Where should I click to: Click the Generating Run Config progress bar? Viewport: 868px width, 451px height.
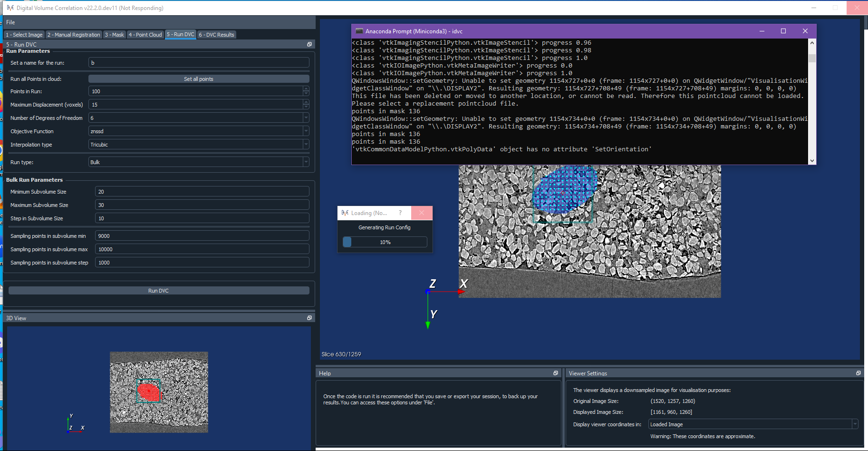click(x=384, y=242)
